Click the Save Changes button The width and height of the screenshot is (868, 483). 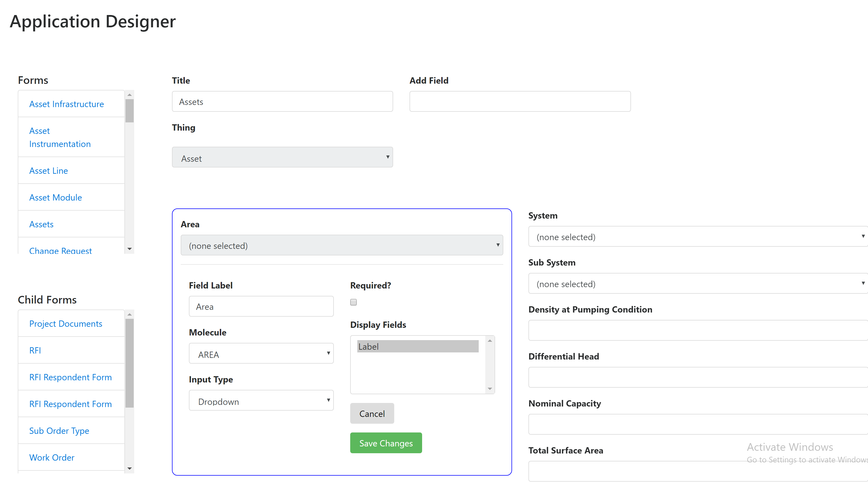tap(386, 443)
